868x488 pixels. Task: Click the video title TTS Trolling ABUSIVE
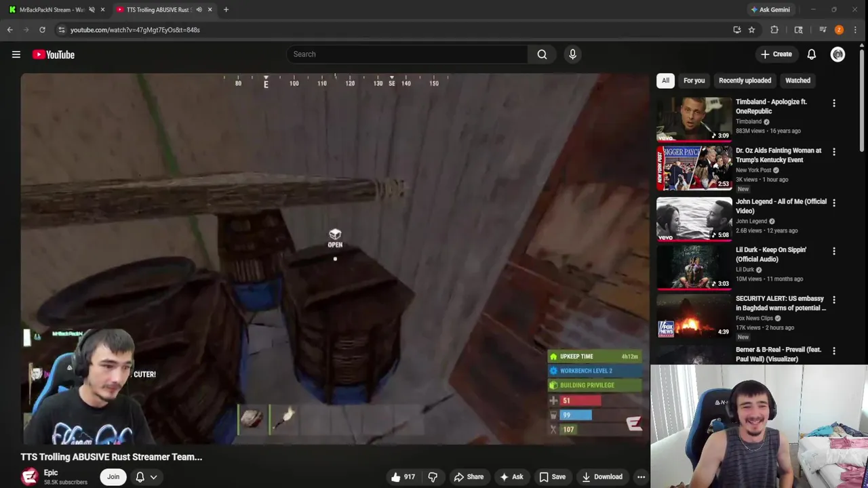pos(111,457)
